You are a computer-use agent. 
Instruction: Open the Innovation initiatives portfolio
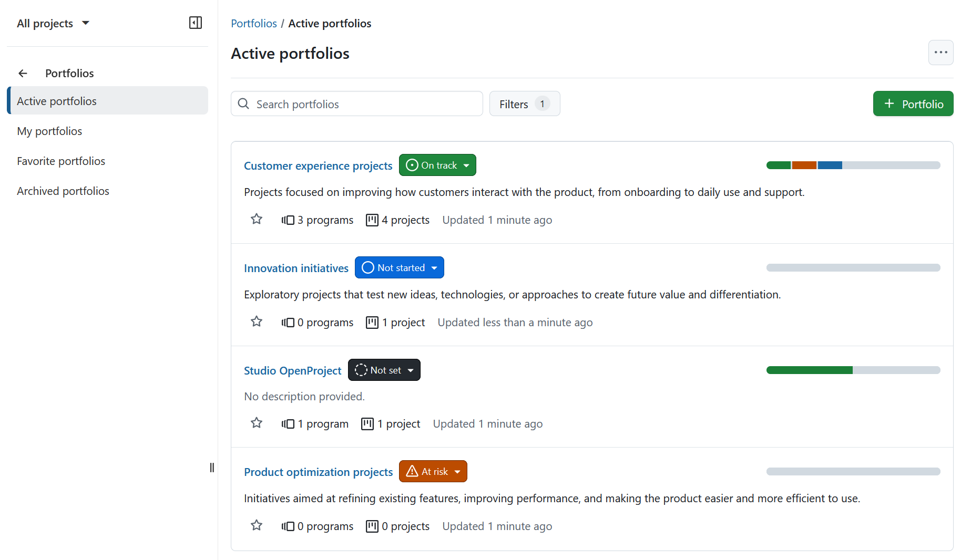tap(296, 267)
